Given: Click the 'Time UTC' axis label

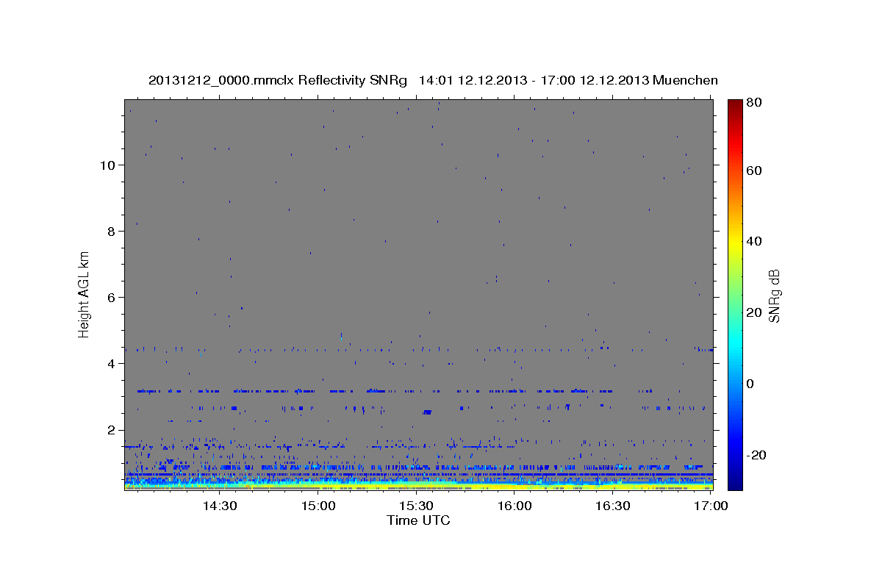Looking at the screenshot, I should (x=418, y=520).
